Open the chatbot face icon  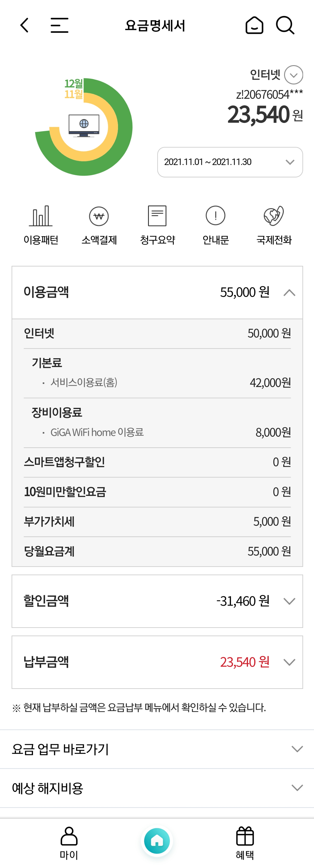click(x=254, y=25)
